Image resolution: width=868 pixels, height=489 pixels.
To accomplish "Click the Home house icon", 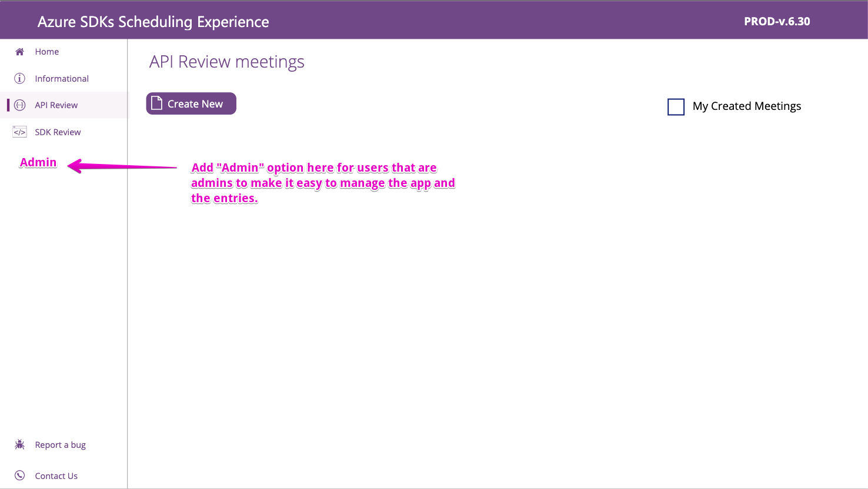I will point(19,52).
